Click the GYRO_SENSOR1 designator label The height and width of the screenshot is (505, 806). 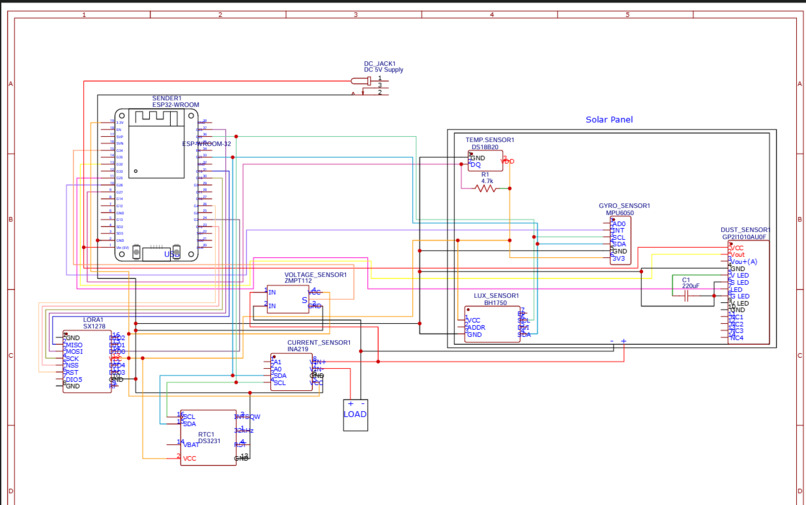click(x=624, y=206)
